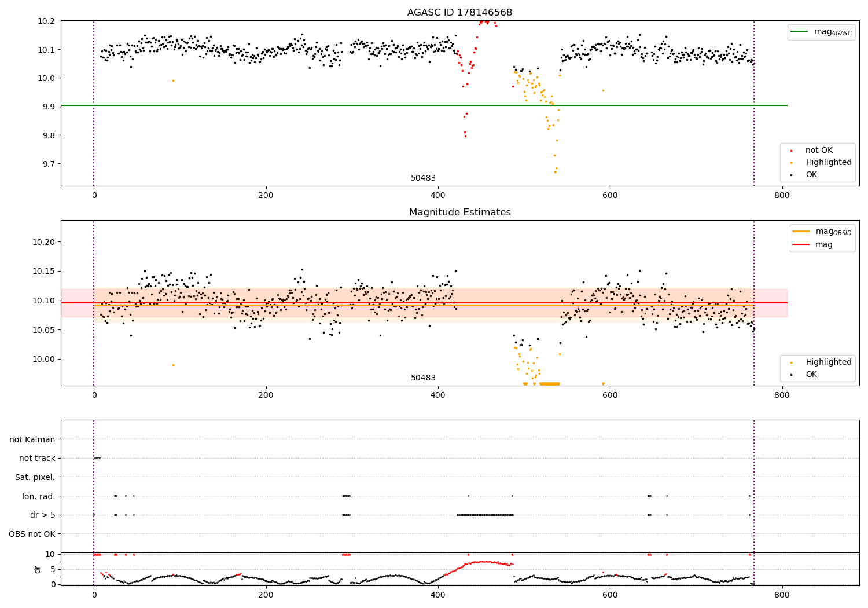Click the 9.9 y-axis tick of the top plot
868x608 pixels.
(48, 107)
